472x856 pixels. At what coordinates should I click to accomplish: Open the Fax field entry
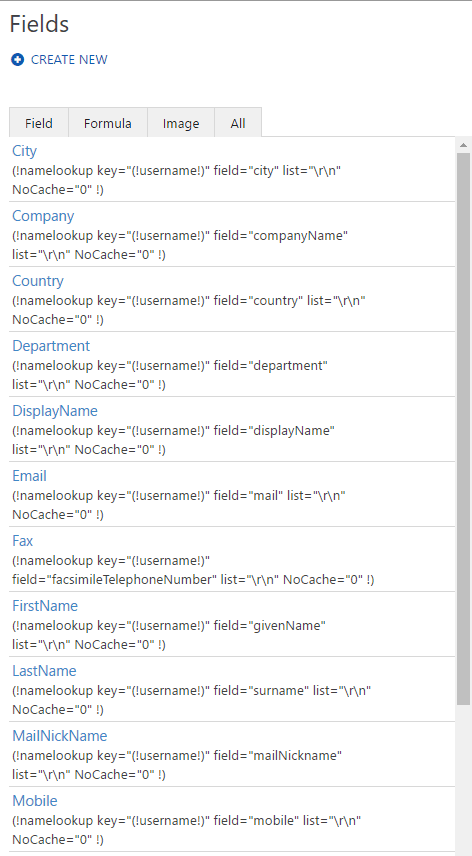22,540
